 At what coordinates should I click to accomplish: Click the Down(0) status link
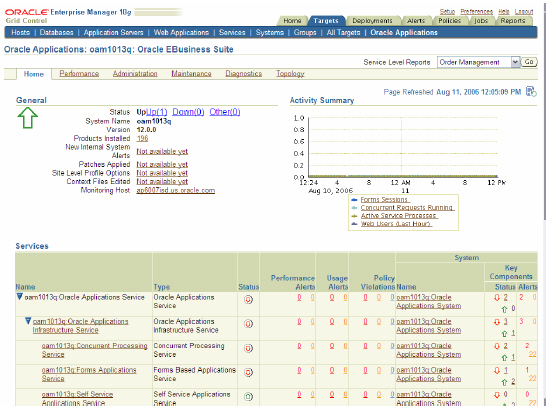pyautogui.click(x=188, y=112)
